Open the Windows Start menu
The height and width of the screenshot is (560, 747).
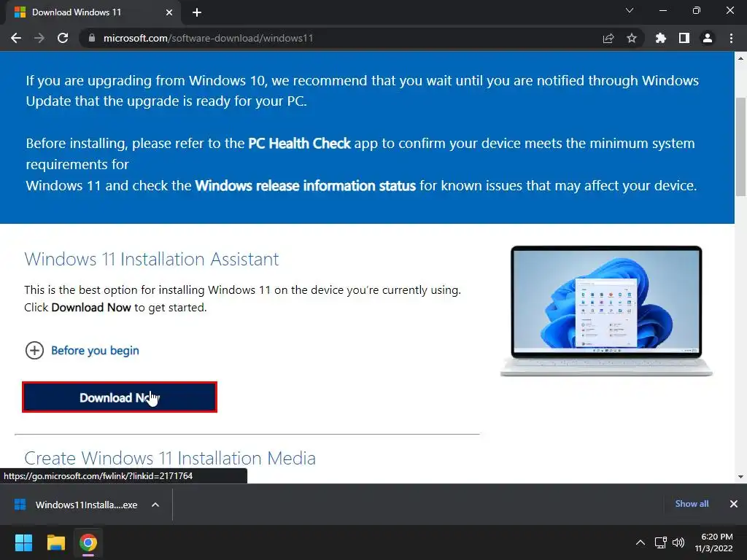pyautogui.click(x=23, y=542)
